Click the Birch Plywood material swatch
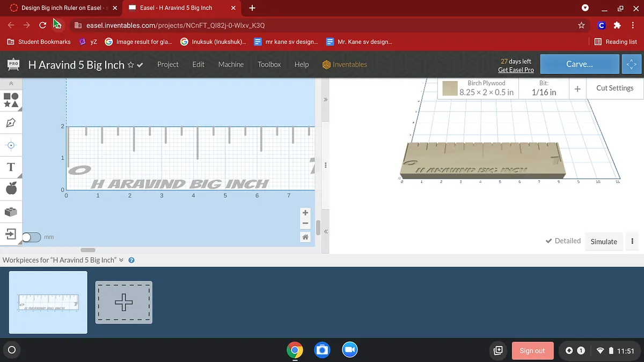Screen dimensions: 644x362 [450, 88]
